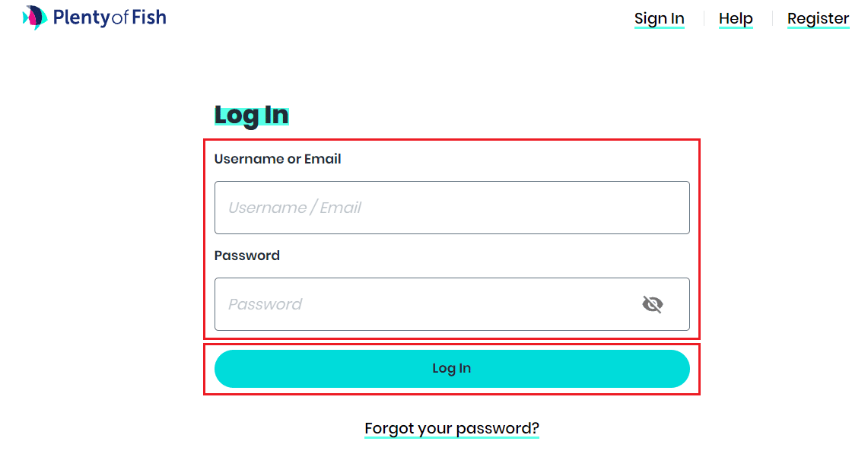The height and width of the screenshot is (454, 868).
Task: Open the Help link in header
Action: pos(736,18)
